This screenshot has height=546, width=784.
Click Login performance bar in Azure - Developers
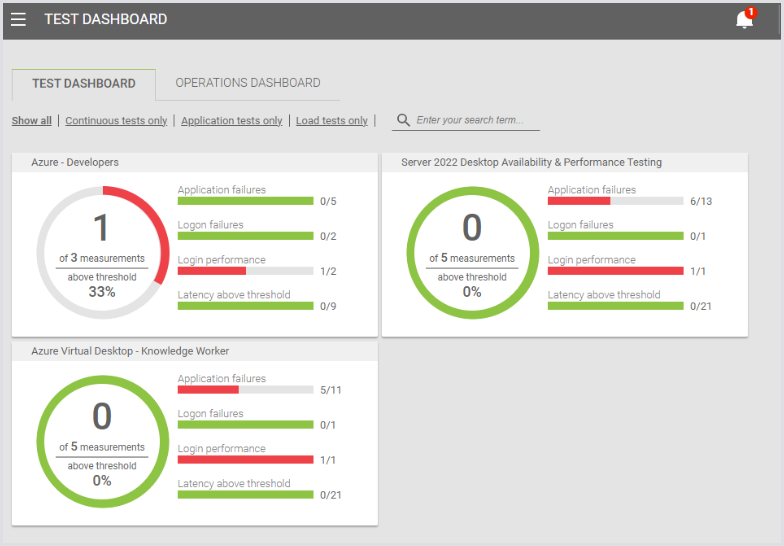tap(245, 271)
